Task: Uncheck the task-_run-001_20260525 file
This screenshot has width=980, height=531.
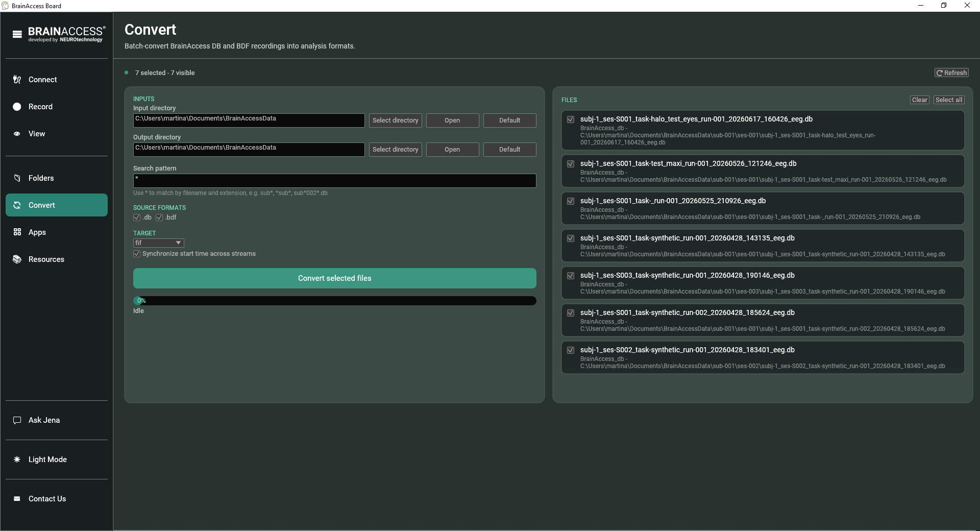Action: point(571,201)
